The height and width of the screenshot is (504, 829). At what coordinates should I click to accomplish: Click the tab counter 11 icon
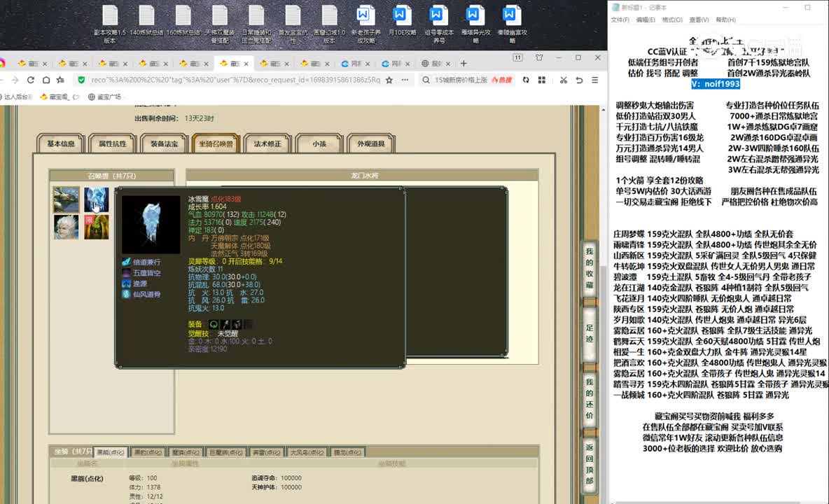point(517,57)
